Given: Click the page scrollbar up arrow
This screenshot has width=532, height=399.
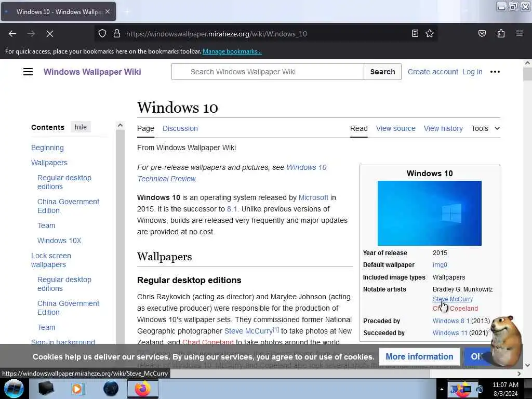Looking at the screenshot, I should (x=527, y=63).
